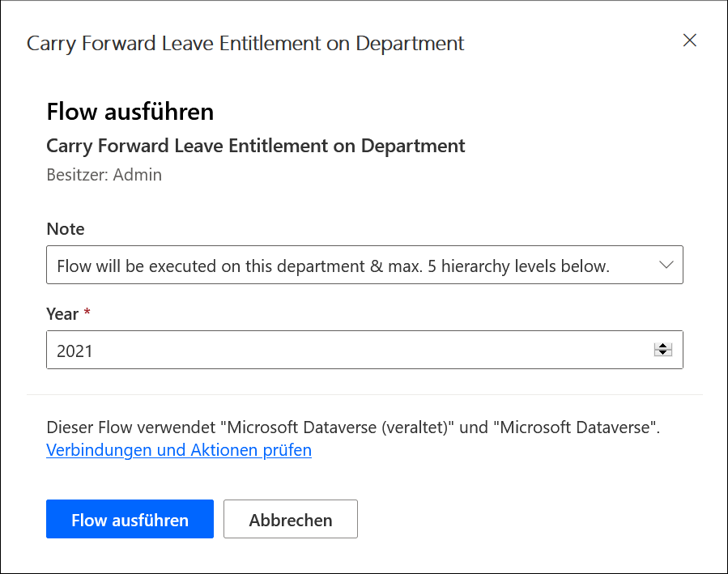Click the Note field label
This screenshot has width=728, height=574.
[66, 229]
